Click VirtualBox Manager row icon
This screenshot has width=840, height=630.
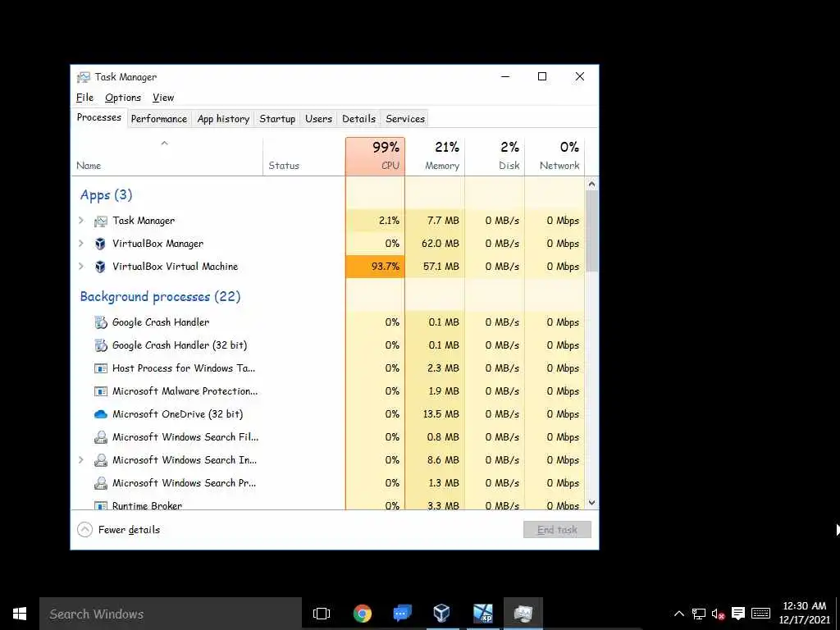click(x=100, y=244)
